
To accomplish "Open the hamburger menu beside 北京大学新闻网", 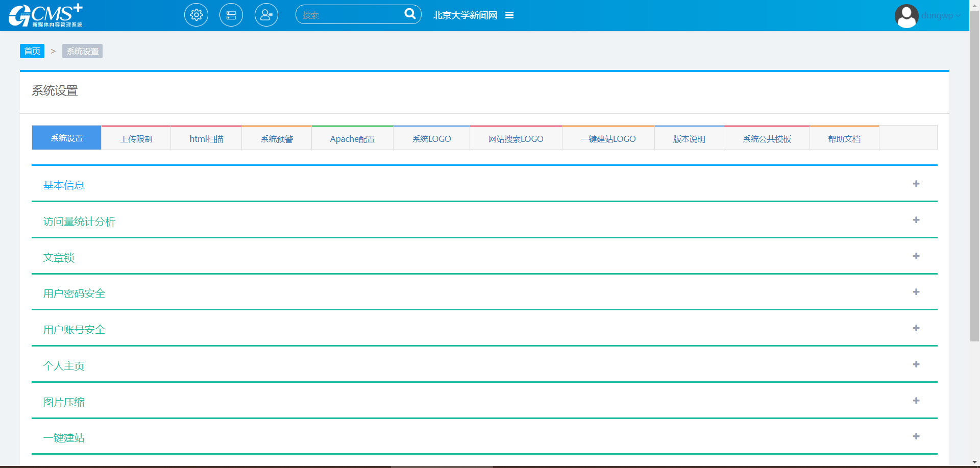I will [x=509, y=15].
